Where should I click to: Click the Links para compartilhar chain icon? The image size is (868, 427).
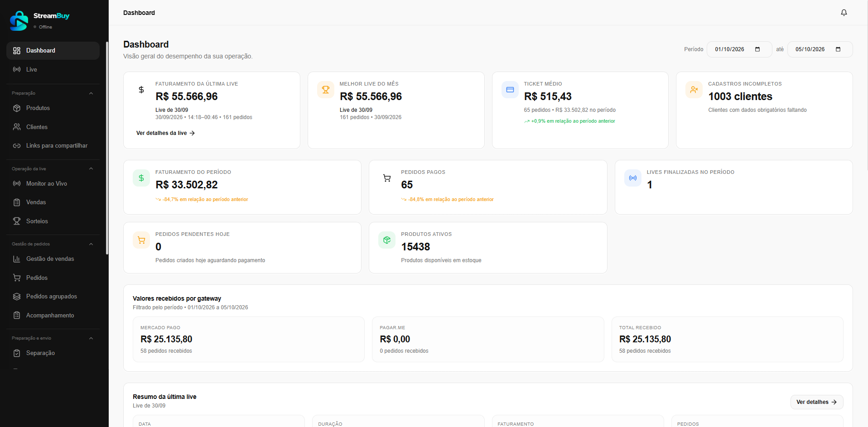17,146
